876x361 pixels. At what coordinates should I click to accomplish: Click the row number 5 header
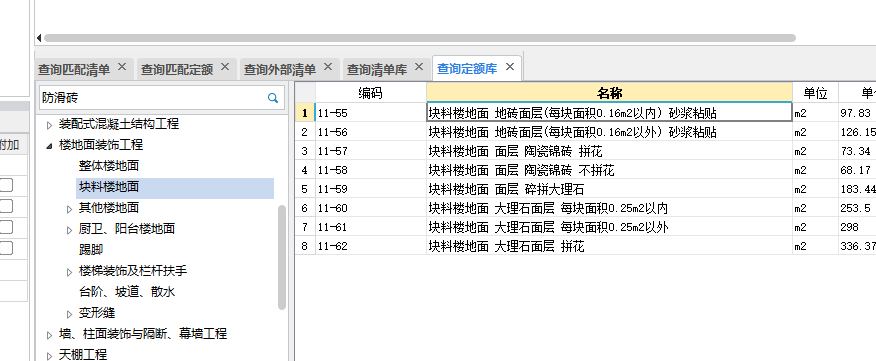305,189
